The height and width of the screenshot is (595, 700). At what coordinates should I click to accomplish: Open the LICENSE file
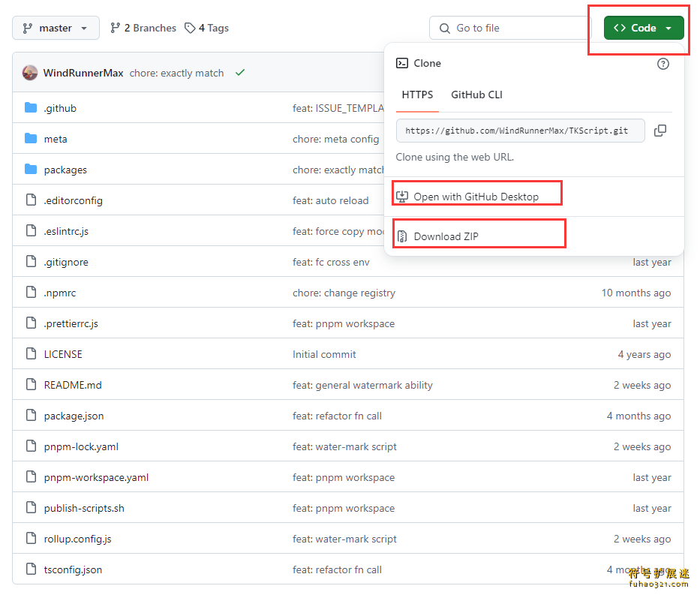point(63,354)
